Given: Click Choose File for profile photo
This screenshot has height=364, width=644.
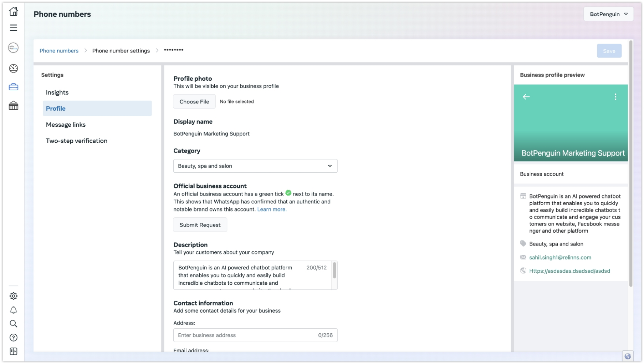Looking at the screenshot, I should tap(194, 102).
